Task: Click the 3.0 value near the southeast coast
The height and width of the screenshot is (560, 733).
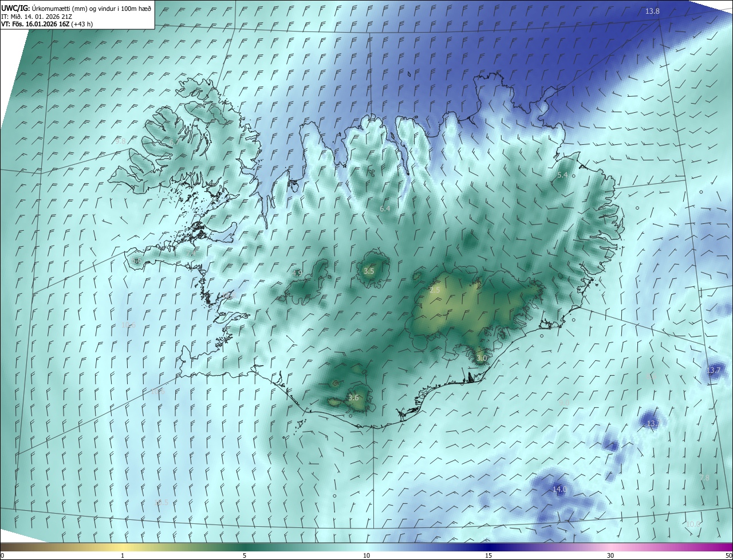Action: pos(481,359)
